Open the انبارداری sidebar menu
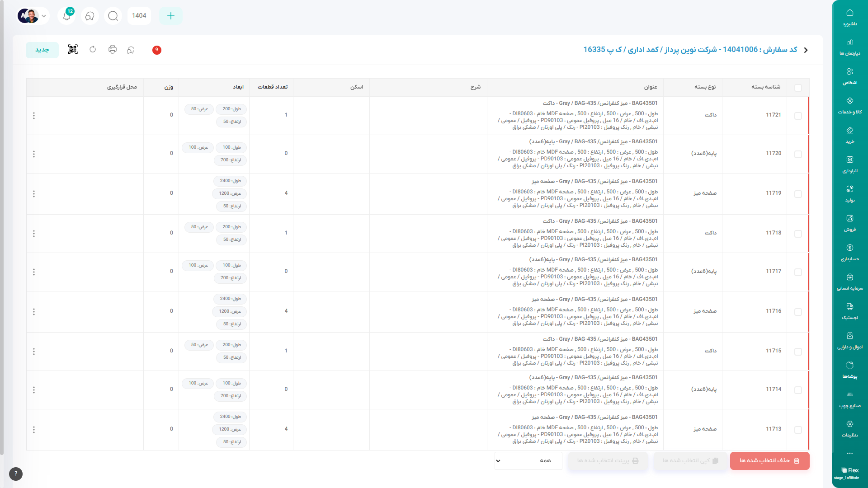The height and width of the screenshot is (488, 868). tap(849, 164)
